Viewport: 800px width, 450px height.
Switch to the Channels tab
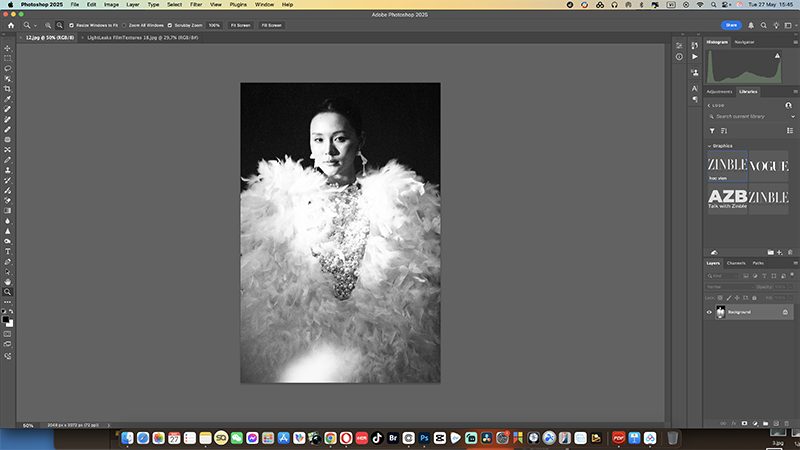coord(736,263)
